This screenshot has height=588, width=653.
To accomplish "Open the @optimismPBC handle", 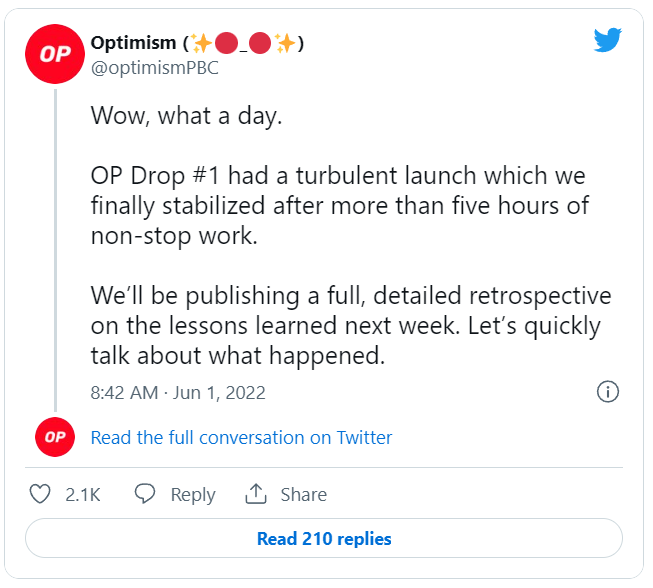I will (x=155, y=68).
